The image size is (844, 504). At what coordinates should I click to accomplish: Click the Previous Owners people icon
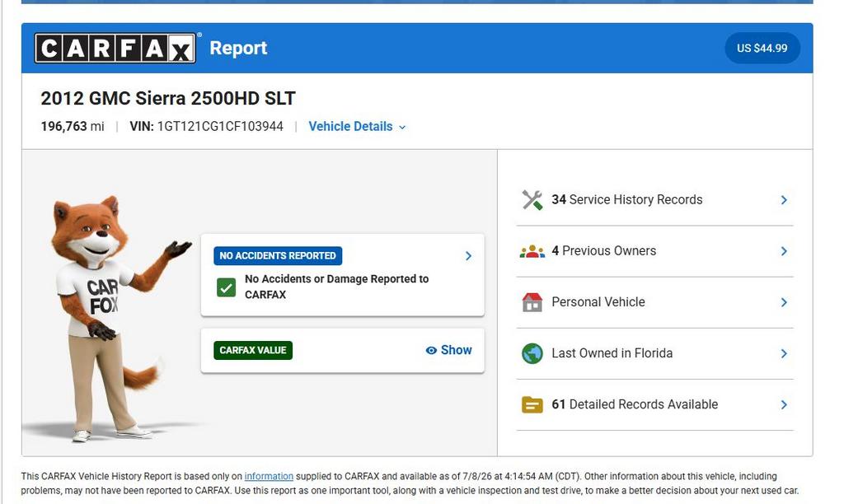[x=532, y=251]
